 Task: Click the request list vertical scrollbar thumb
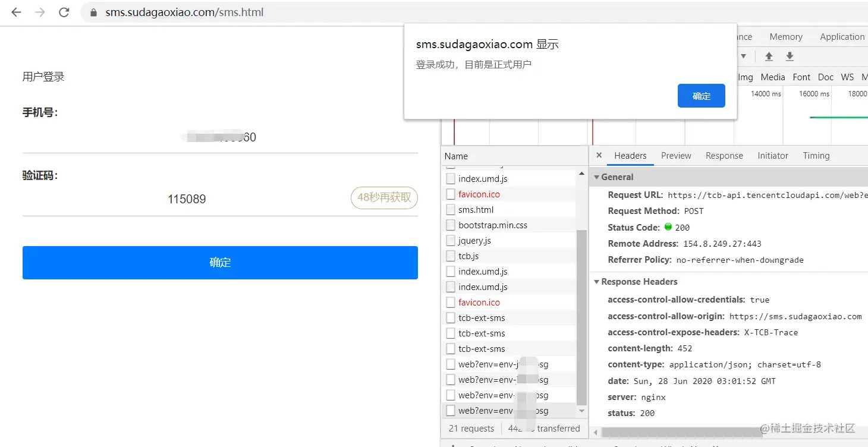coord(581,317)
